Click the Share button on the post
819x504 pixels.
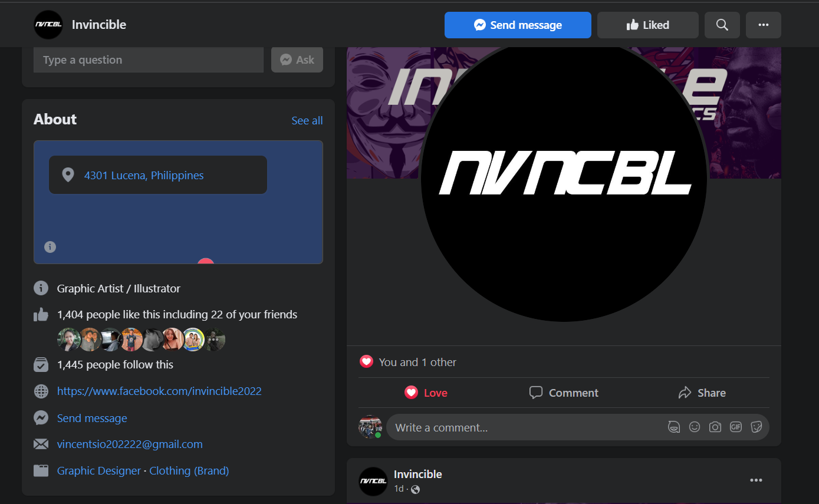702,393
